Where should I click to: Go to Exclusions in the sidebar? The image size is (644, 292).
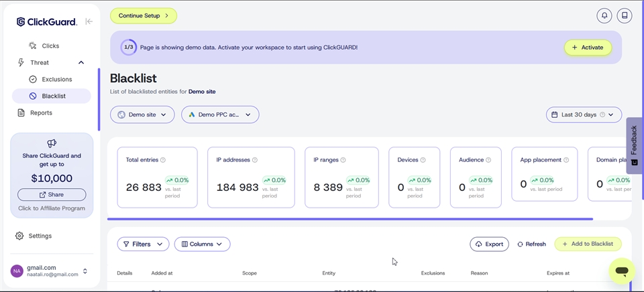[x=56, y=79]
